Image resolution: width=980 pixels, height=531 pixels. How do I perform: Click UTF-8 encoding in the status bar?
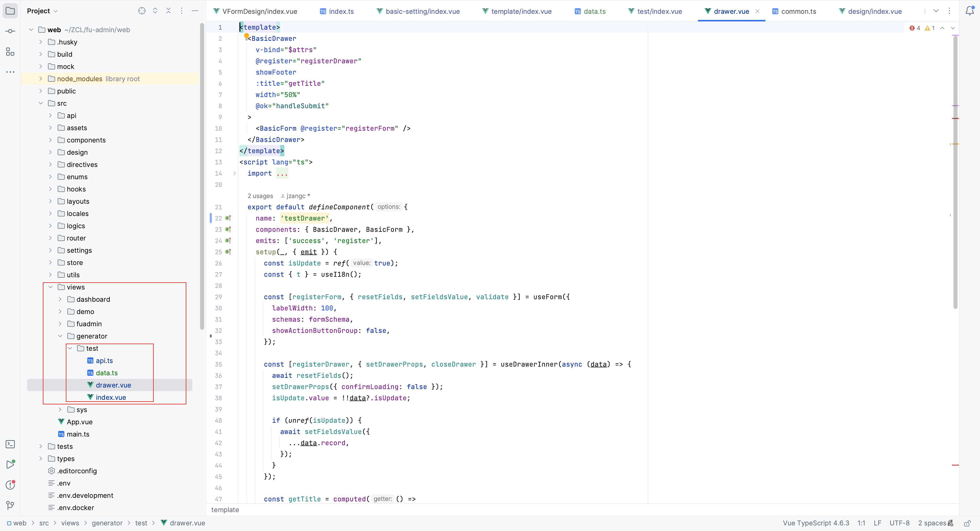(899, 523)
